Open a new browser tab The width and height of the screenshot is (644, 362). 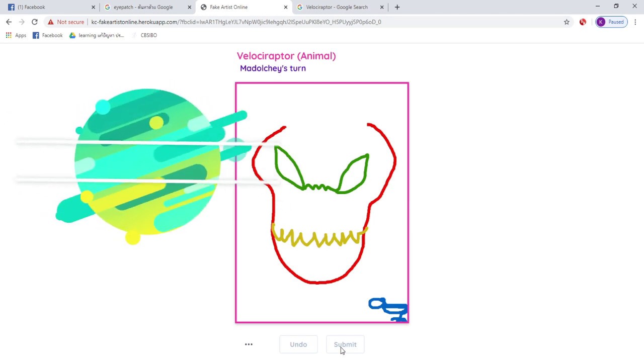(397, 7)
